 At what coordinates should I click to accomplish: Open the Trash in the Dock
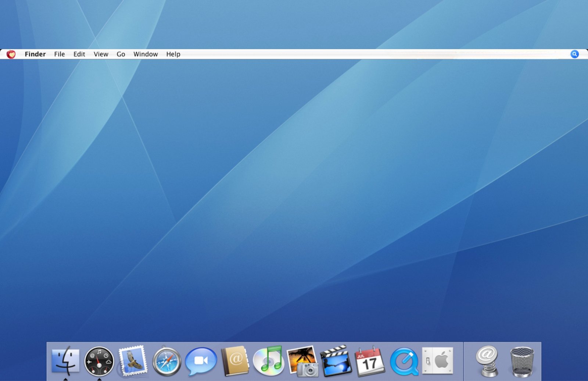[x=521, y=362]
